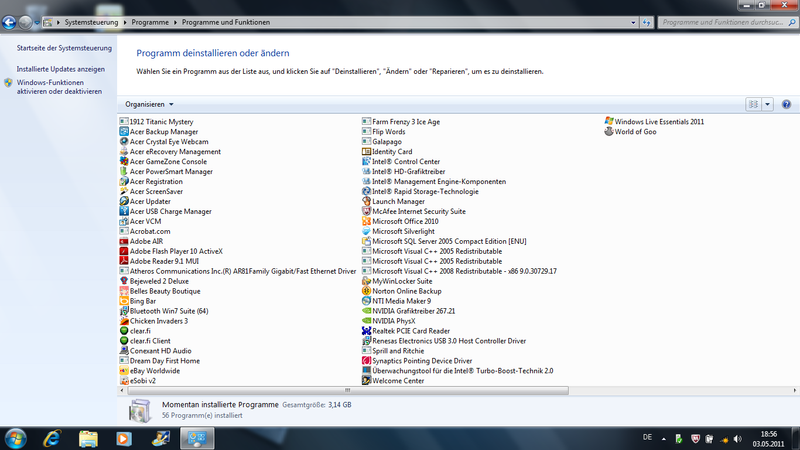Viewport: 800px width, 450px height.
Task: Change view with the view button
Action: click(754, 105)
